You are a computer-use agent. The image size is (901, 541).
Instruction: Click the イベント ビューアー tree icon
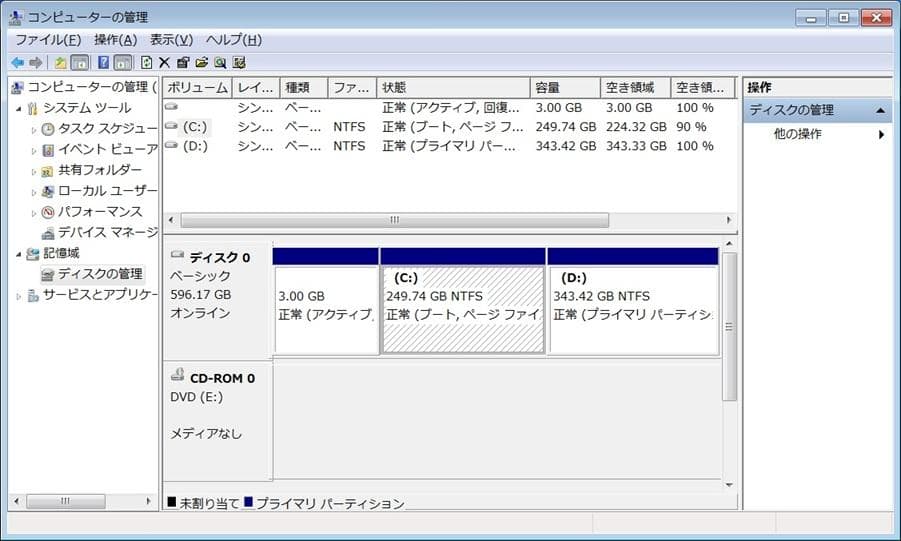pyautogui.click(x=48, y=150)
